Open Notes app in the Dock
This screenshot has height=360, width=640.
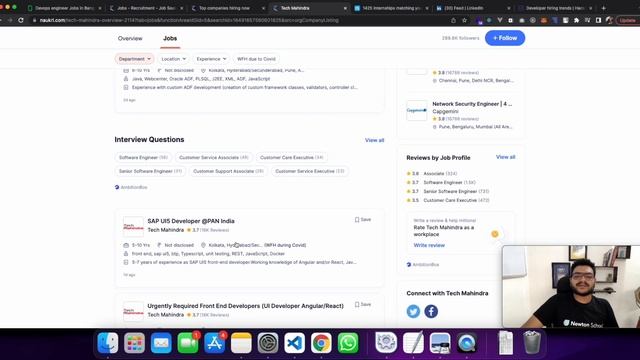(241, 343)
